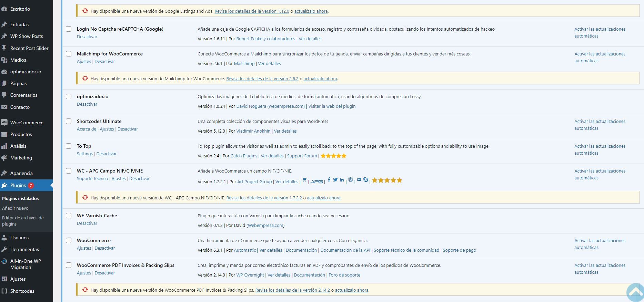Enable automatic updates for Shortcodes Ultimate
The height and width of the screenshot is (302, 644).
point(600,125)
